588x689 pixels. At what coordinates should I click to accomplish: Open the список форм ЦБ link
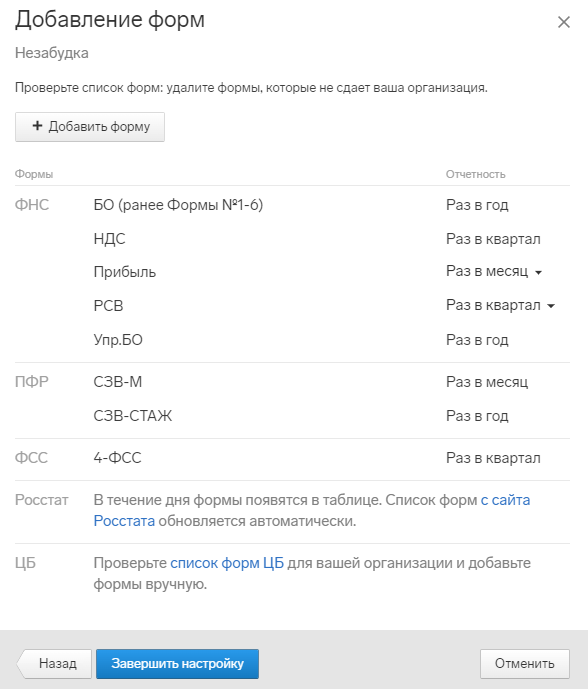pos(227,563)
